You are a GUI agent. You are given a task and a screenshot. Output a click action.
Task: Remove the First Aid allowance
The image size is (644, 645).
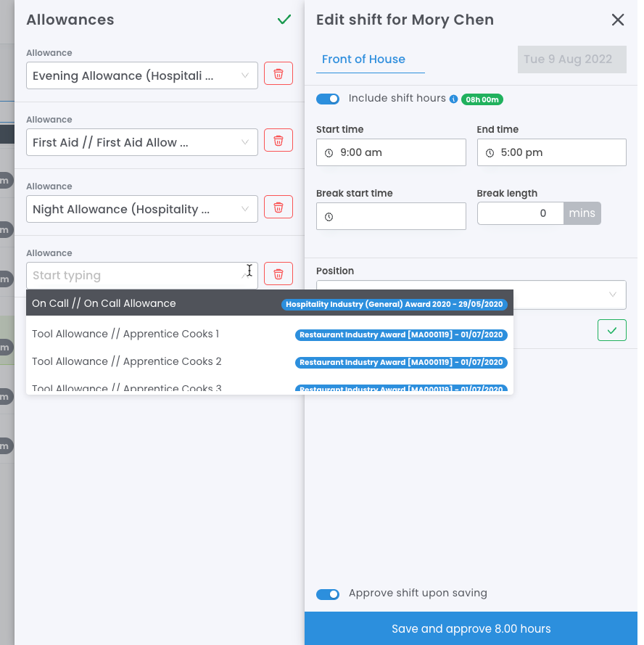[278, 141]
